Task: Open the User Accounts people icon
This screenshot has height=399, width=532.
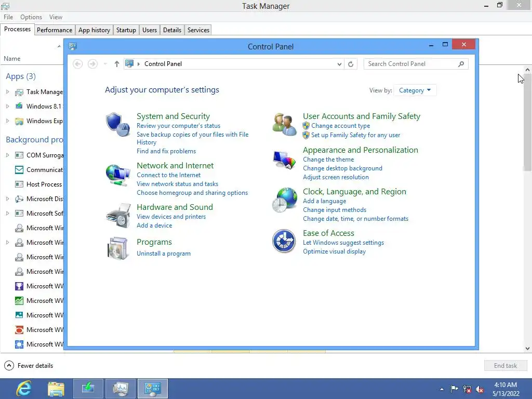Action: [x=284, y=125]
